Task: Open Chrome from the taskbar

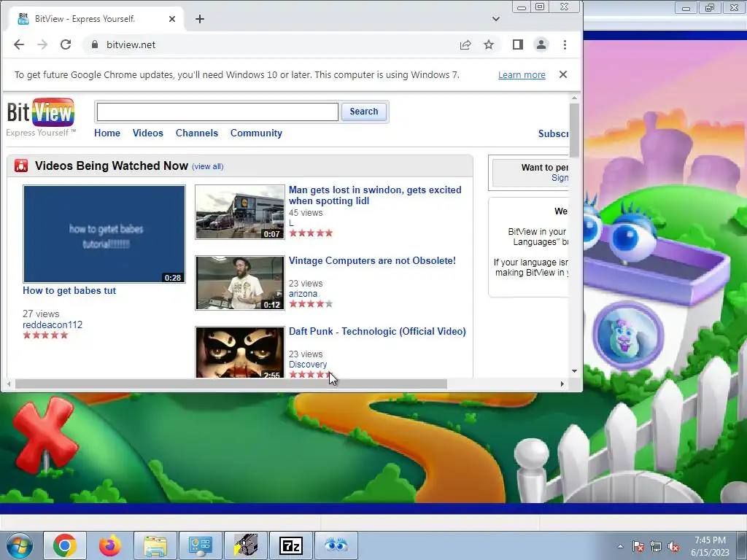Action: (x=65, y=545)
